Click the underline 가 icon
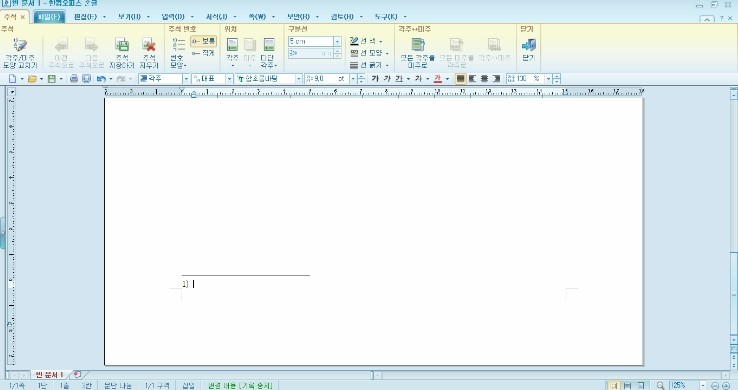 [399, 79]
